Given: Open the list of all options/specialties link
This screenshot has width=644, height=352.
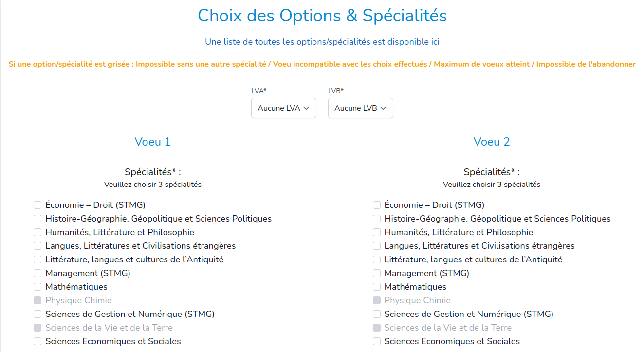Looking at the screenshot, I should tap(322, 42).
